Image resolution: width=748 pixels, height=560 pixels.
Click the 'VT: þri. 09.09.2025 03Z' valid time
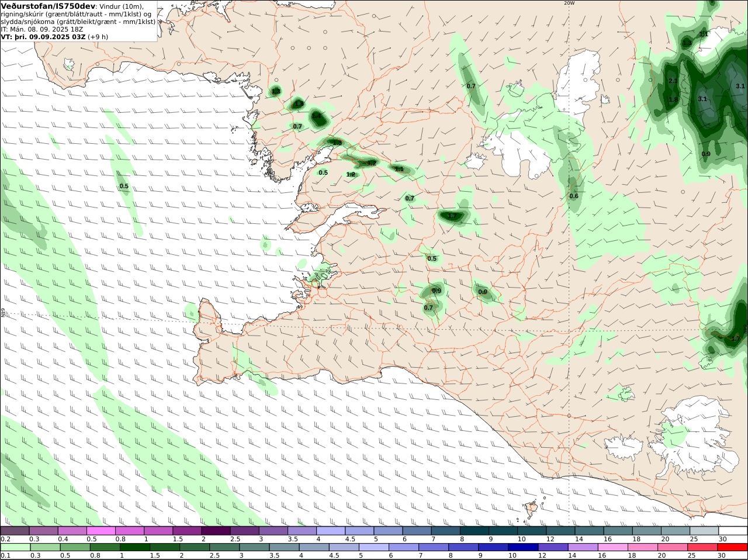(43, 36)
